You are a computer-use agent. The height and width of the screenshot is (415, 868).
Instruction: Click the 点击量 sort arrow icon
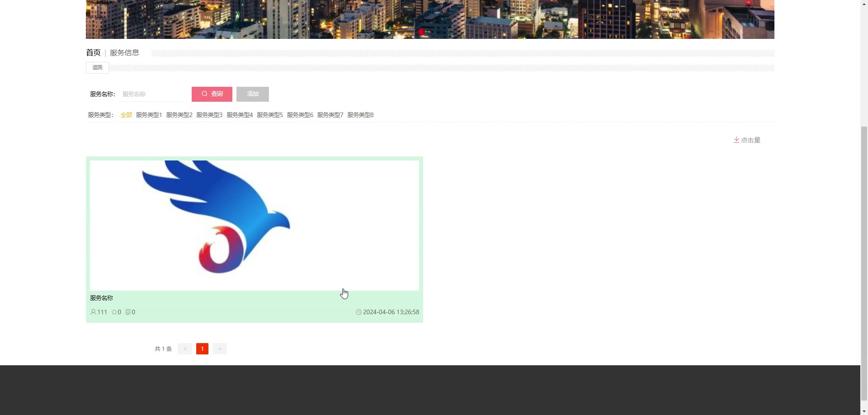pos(736,140)
